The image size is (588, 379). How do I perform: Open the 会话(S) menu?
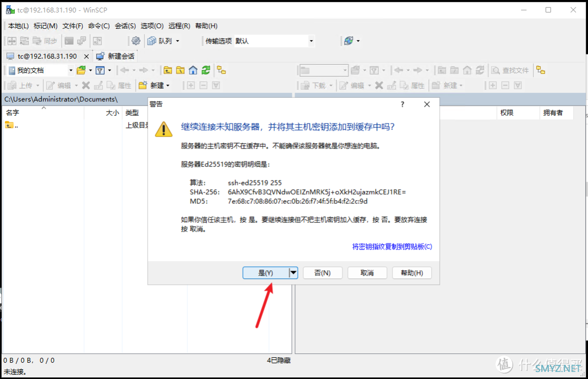pyautogui.click(x=125, y=26)
